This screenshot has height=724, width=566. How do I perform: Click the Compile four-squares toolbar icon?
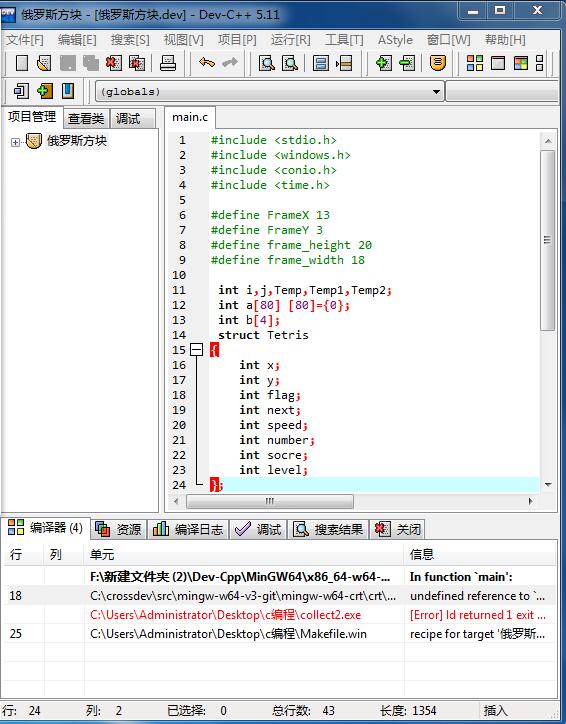click(x=475, y=63)
